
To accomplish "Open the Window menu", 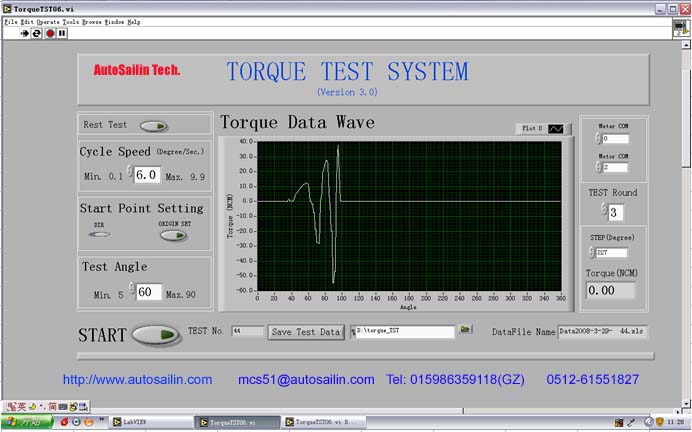I will pyautogui.click(x=115, y=22).
